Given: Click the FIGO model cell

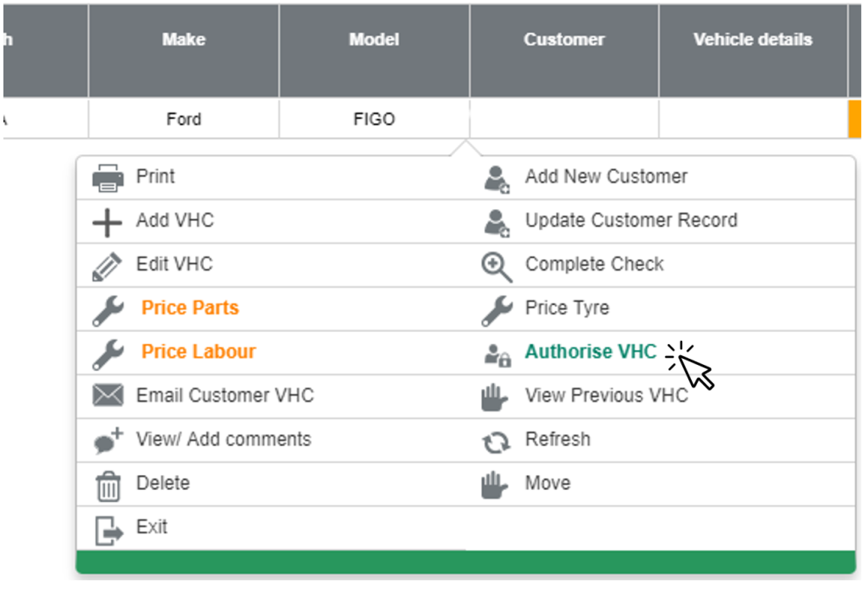Looking at the screenshot, I should coord(374,119).
